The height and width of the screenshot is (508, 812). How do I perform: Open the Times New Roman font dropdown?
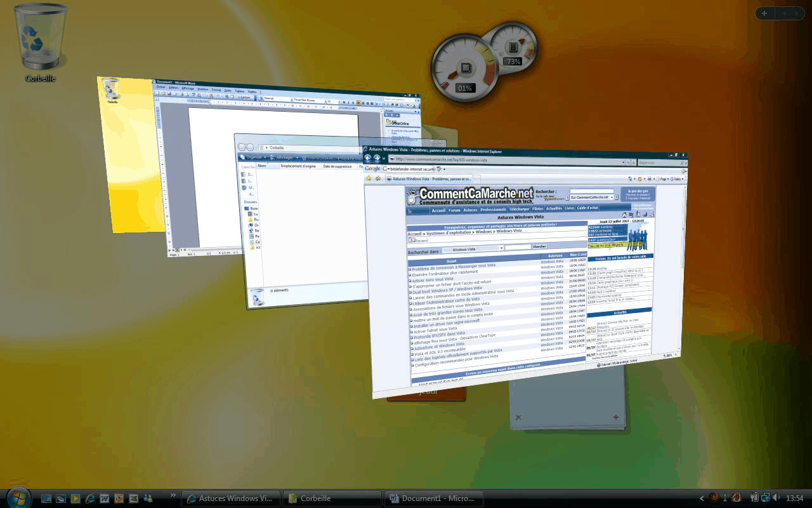308,100
